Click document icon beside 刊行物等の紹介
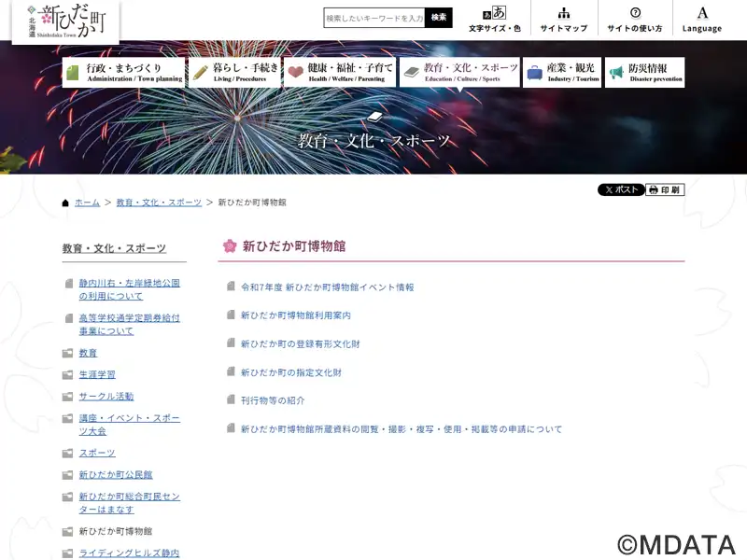 (231, 399)
